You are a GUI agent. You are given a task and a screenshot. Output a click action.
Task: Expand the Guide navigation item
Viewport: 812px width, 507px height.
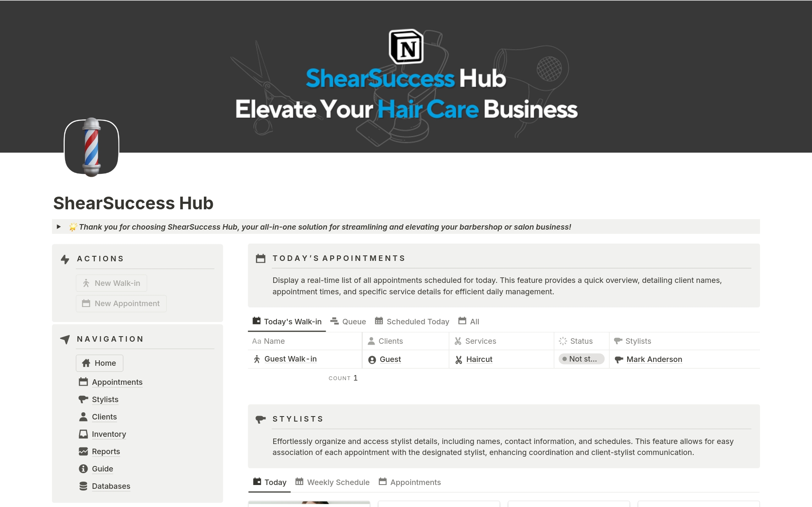click(102, 467)
